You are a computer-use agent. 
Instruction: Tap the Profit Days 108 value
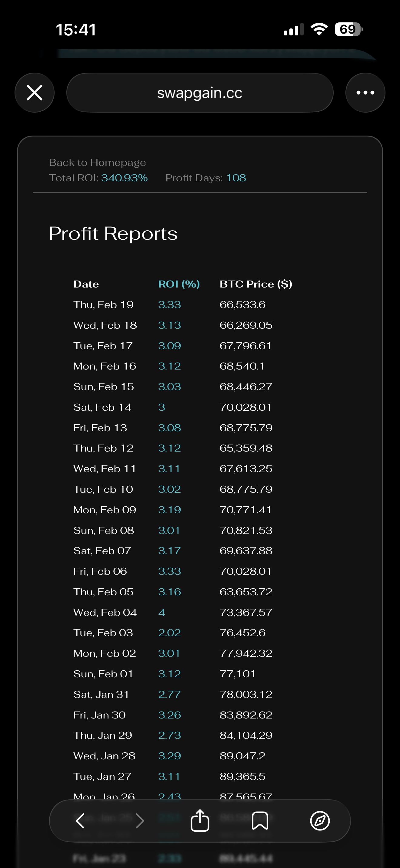tap(236, 178)
